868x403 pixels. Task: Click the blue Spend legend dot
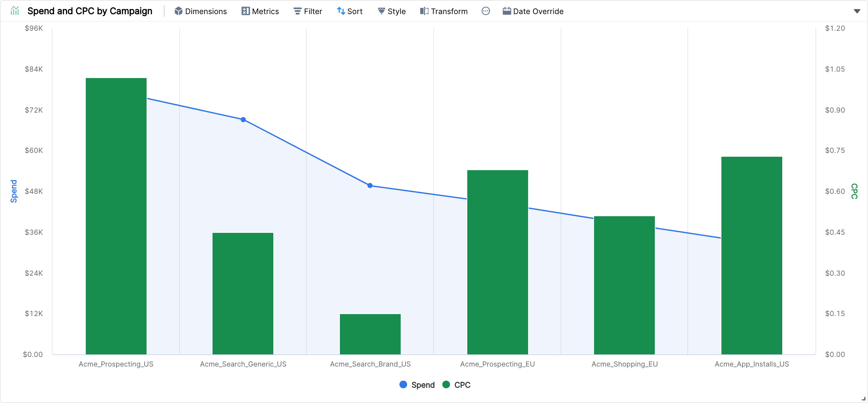(x=403, y=384)
